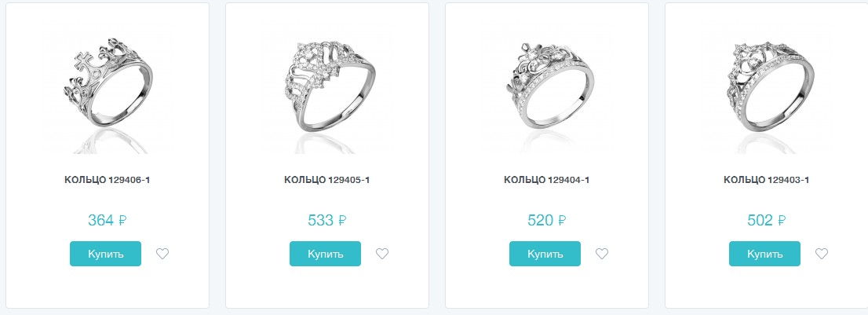
Task: Click the ring 129404-1 product image
Action: (546, 86)
